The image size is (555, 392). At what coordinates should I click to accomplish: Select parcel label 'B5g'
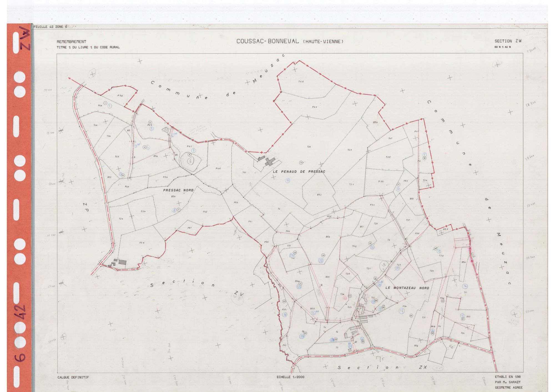pos(416,346)
